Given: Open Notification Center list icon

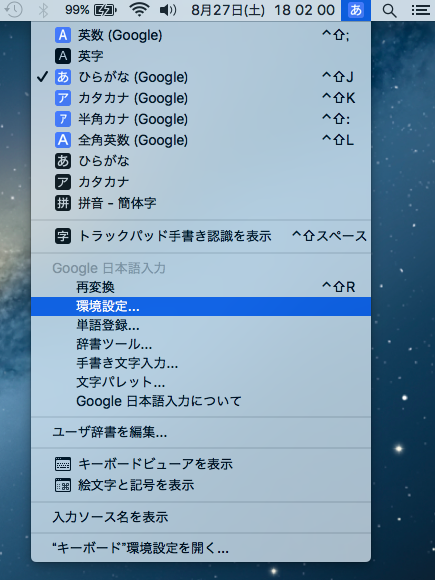Looking at the screenshot, I should [421, 10].
